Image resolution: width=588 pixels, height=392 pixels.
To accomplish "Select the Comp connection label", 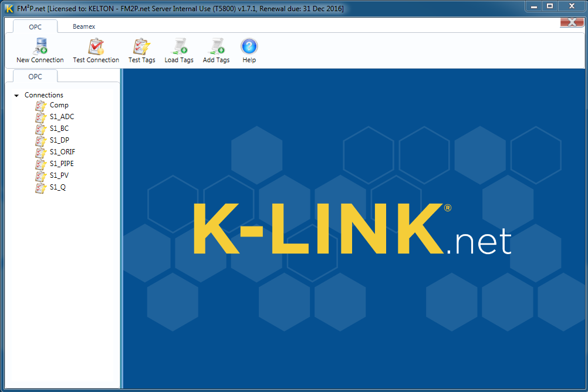I will click(59, 105).
